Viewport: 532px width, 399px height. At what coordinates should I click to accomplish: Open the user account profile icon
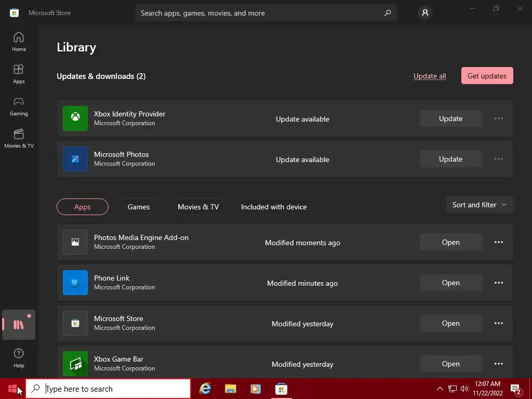point(425,13)
